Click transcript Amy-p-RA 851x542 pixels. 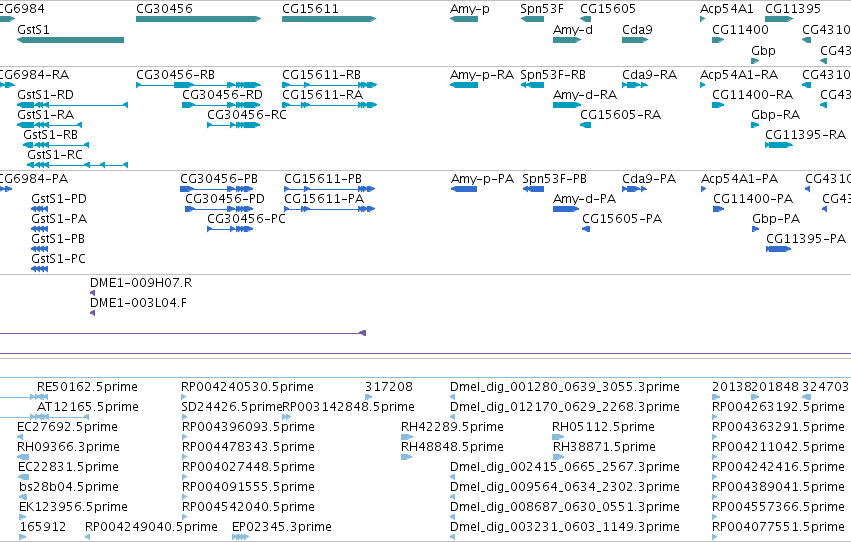pos(481,75)
